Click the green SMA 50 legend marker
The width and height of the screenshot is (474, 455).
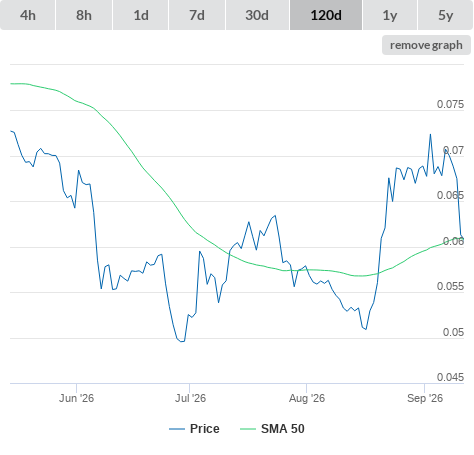(x=248, y=429)
